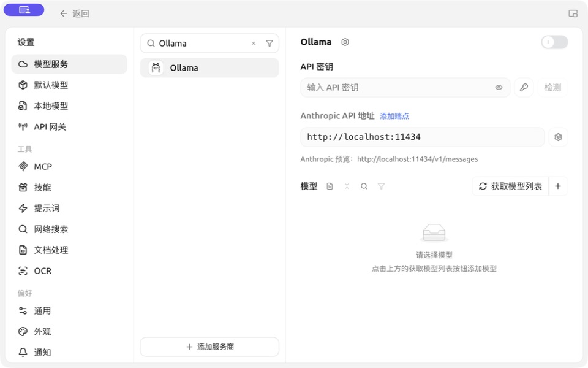Select MCP in the settings sidebar
This screenshot has width=588, height=368.
pyautogui.click(x=69, y=166)
